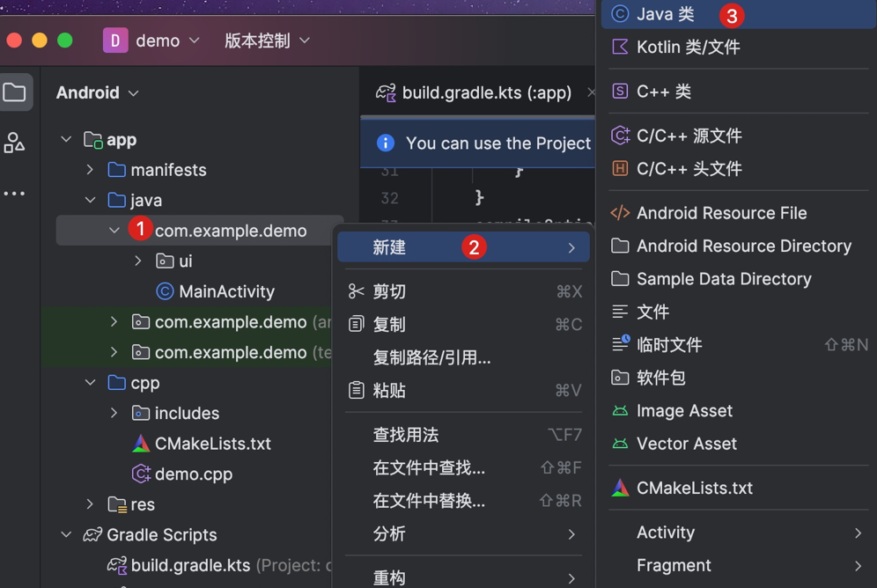Collapse the cpp folder
The width and height of the screenshot is (877, 588).
(90, 382)
